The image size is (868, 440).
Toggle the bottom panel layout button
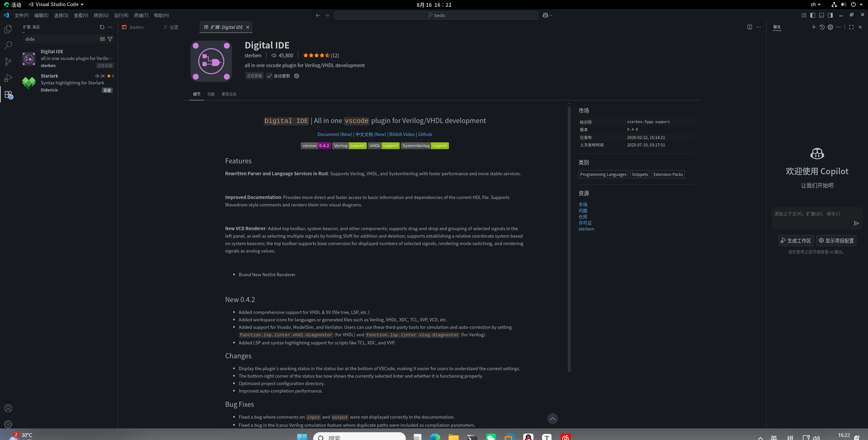coord(821,15)
